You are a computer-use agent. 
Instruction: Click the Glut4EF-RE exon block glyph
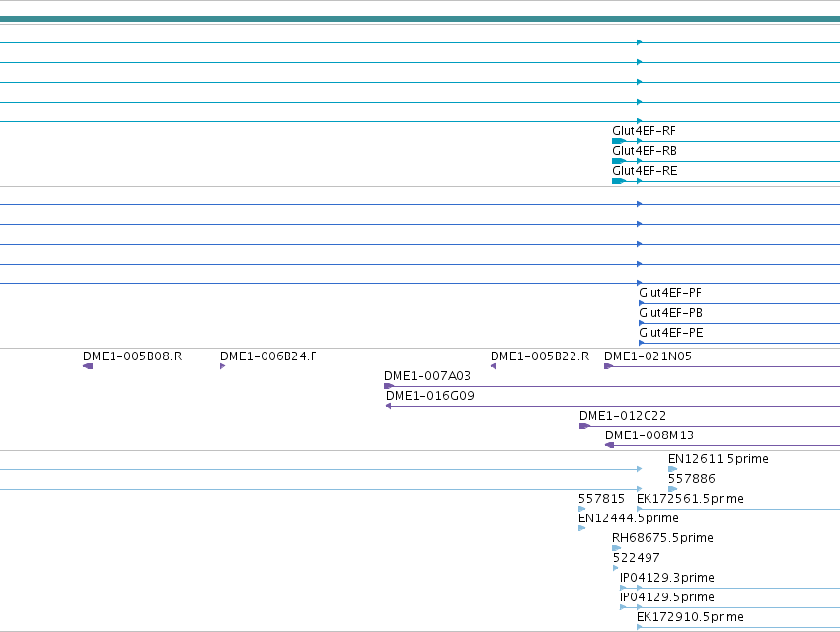[619, 181]
